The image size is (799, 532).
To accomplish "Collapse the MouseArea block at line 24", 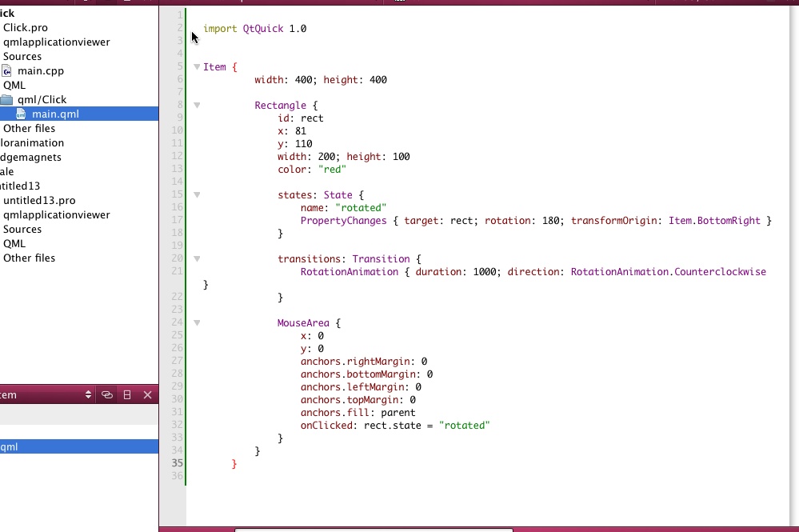I will coord(197,323).
